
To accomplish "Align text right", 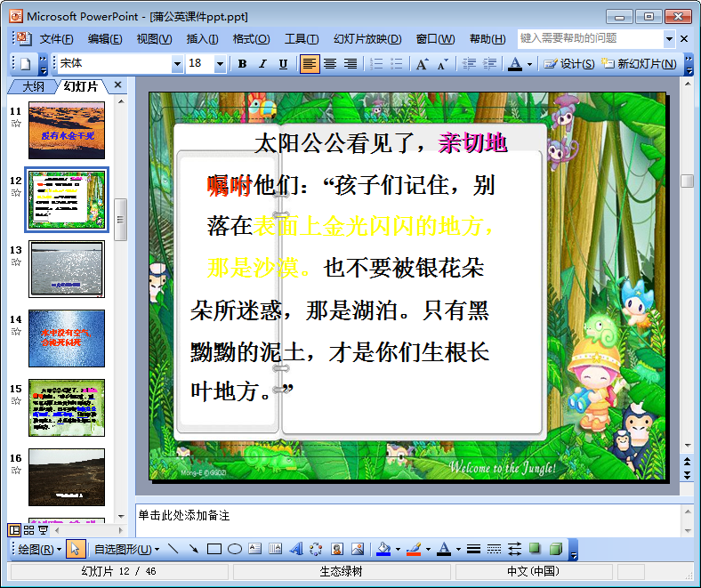I will (x=350, y=64).
